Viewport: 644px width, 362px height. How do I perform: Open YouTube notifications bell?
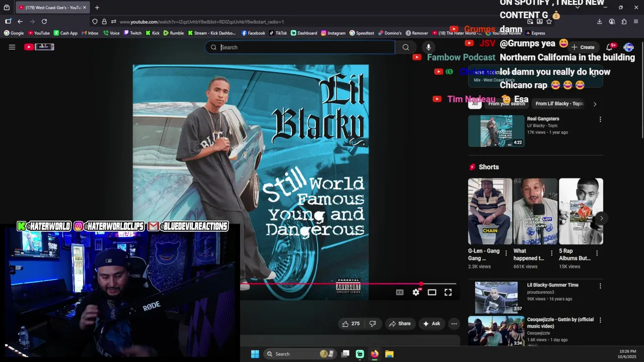tap(609, 47)
